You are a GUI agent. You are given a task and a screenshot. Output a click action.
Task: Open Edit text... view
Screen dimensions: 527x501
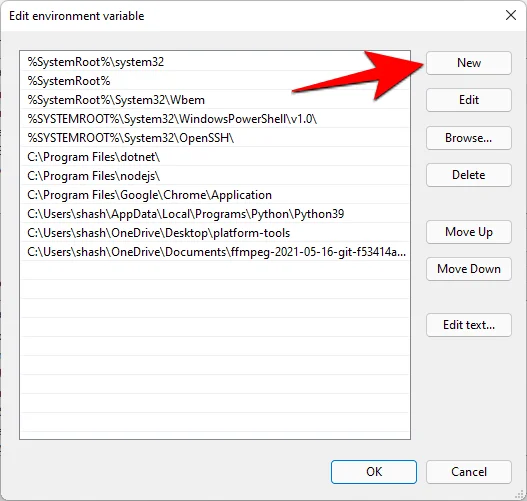click(469, 325)
